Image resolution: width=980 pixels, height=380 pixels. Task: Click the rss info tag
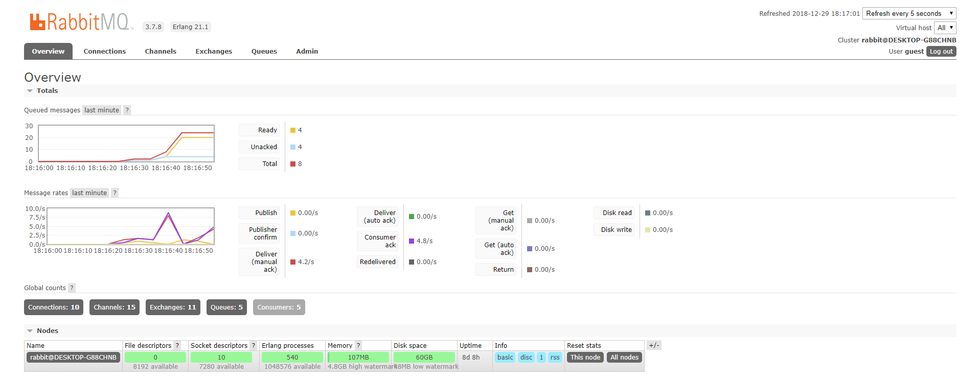click(x=555, y=358)
